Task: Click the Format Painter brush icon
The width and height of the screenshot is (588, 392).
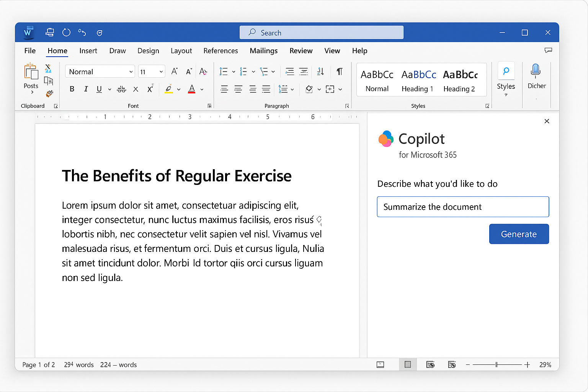Action: 49,94
